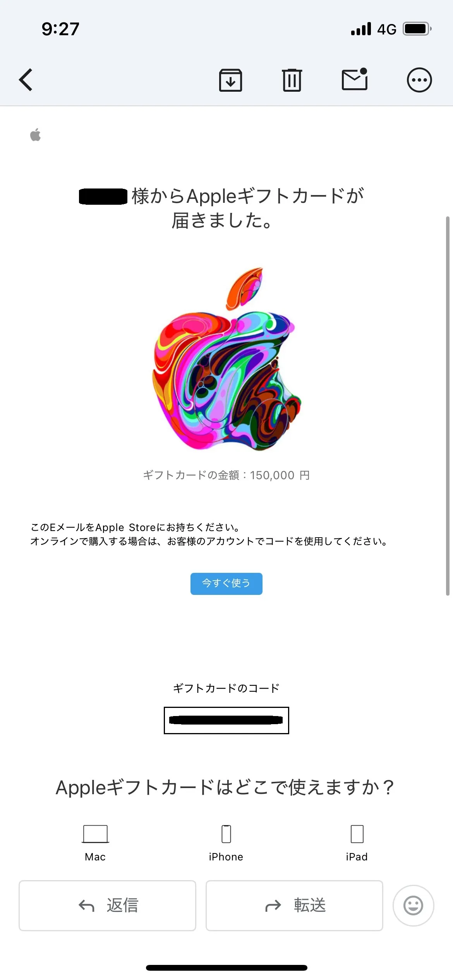Archive this email with the download-box icon
The height and width of the screenshot is (980, 453).
[x=231, y=80]
